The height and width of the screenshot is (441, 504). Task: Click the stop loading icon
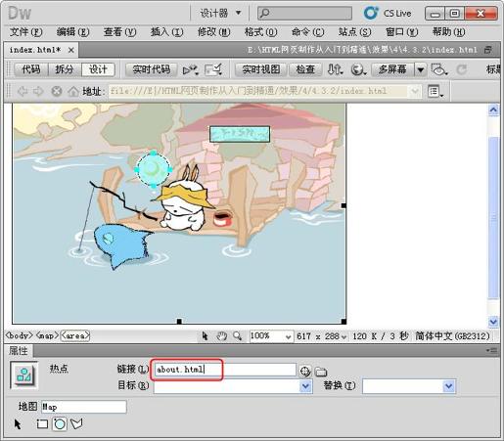57,91
